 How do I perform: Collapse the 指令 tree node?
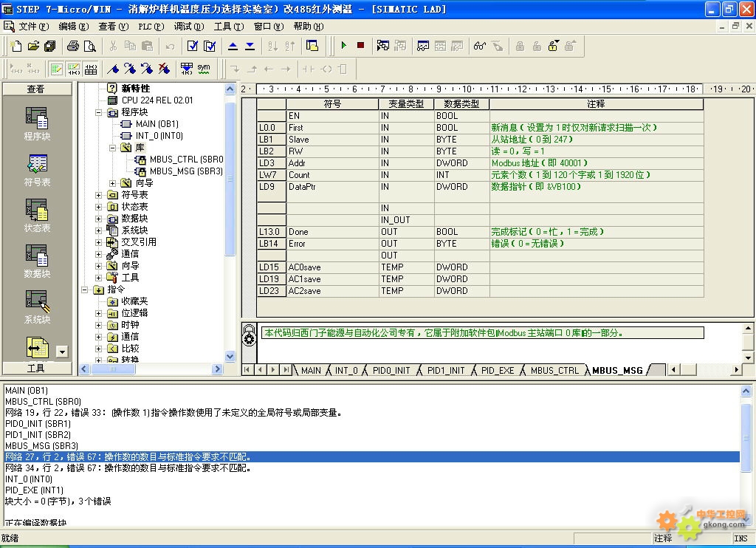pos(84,290)
